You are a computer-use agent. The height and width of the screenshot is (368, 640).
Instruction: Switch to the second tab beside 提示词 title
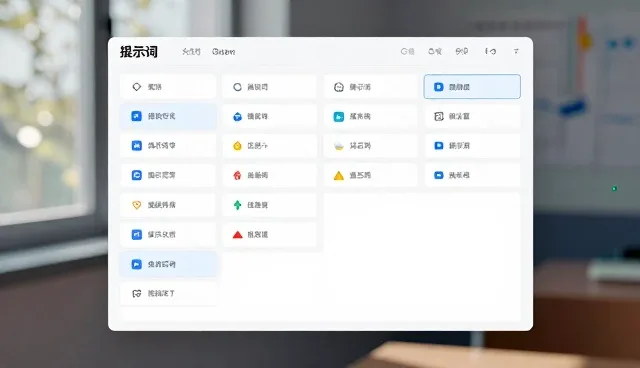223,52
